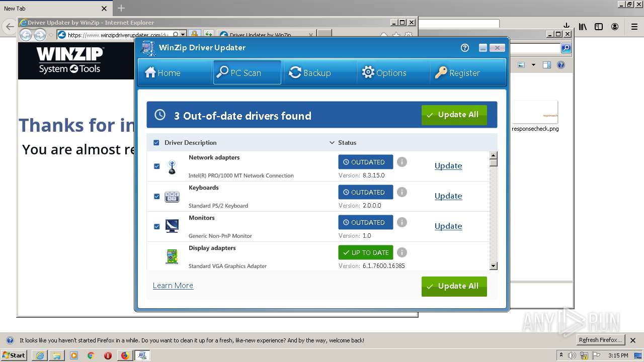Open view options dropdown in explorer window
The width and height of the screenshot is (644, 362).
(533, 65)
